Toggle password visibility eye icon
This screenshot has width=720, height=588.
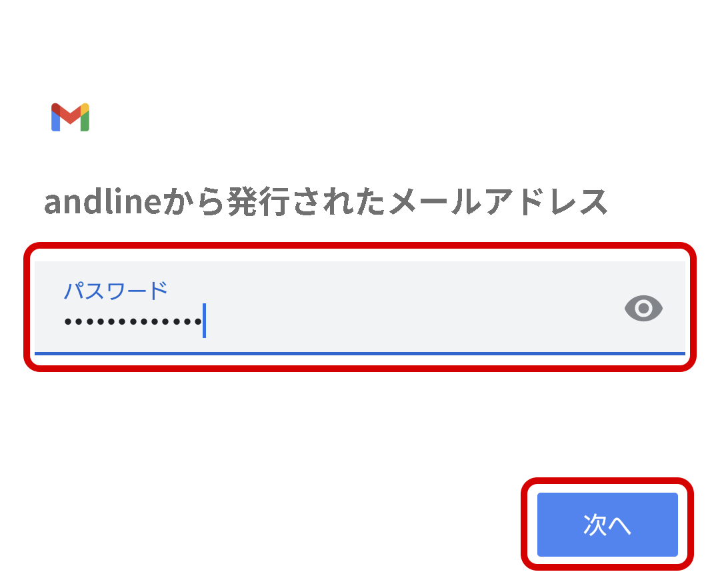(x=643, y=308)
